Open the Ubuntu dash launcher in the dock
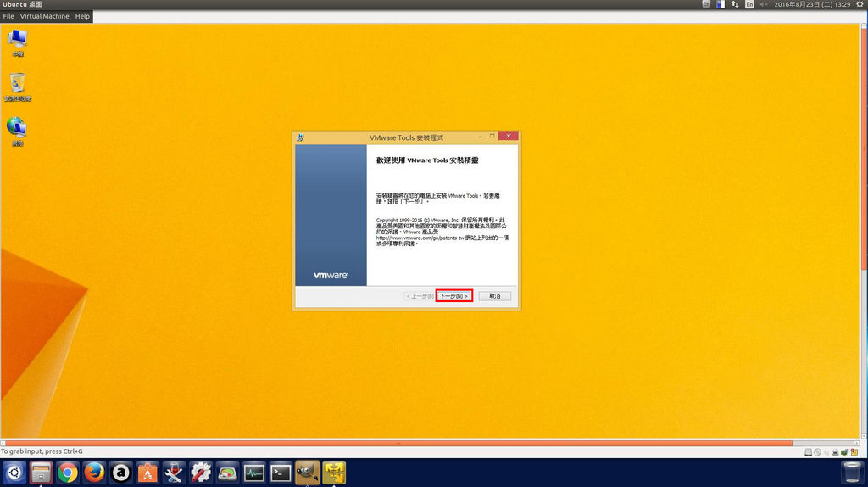The width and height of the screenshot is (868, 487). (x=14, y=473)
